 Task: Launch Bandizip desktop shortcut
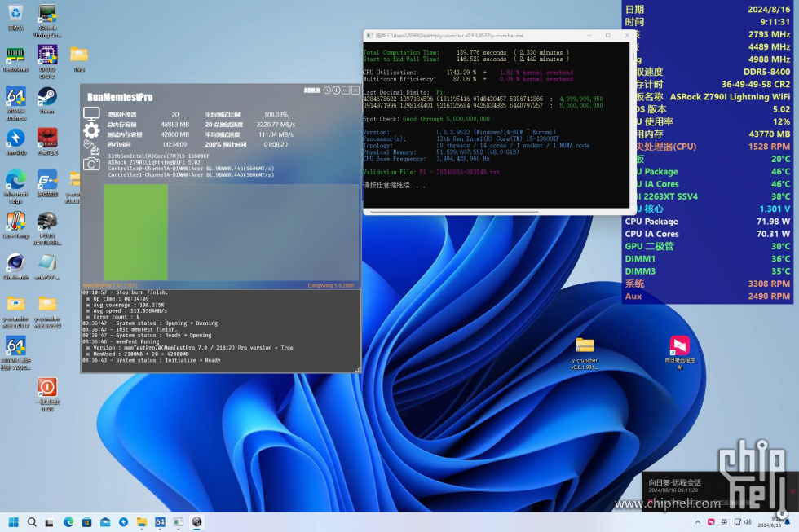[15, 142]
